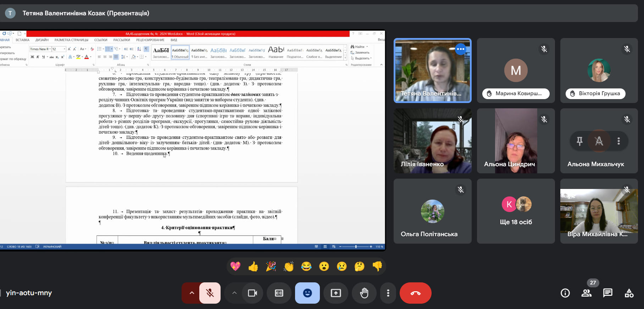644x309 pixels.
Task: Open the ВИД ribbon tab
Action: coord(174,40)
